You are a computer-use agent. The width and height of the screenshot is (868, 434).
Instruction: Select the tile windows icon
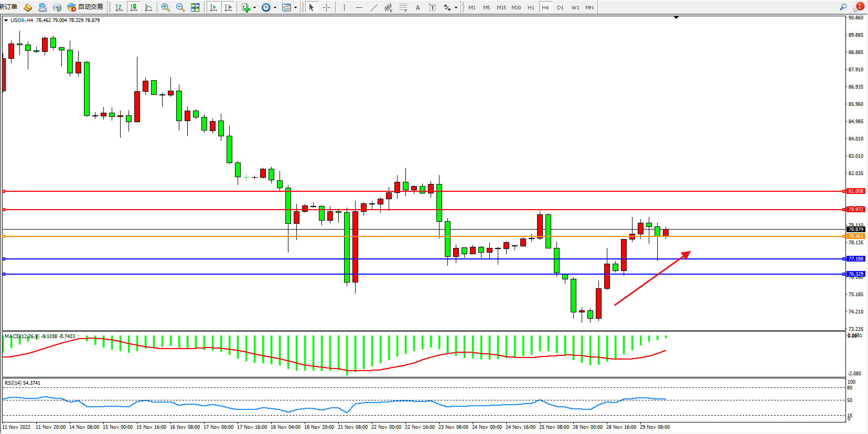tap(195, 7)
